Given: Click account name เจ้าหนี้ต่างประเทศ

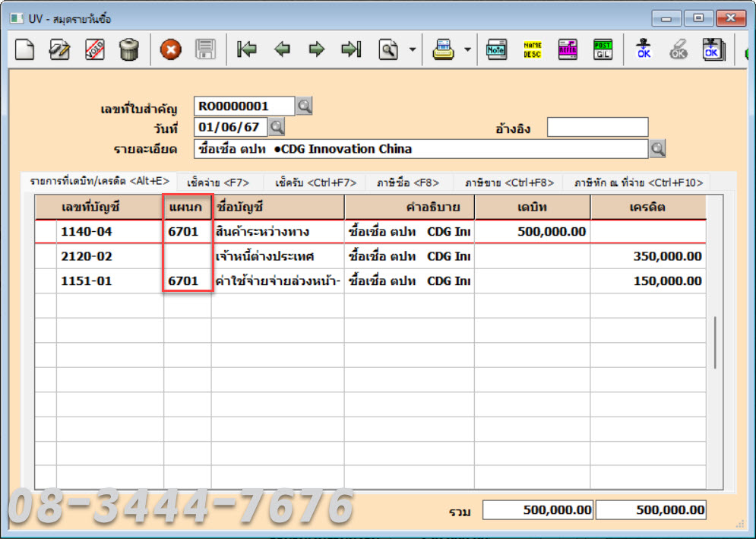Looking at the screenshot, I should (x=278, y=256).
